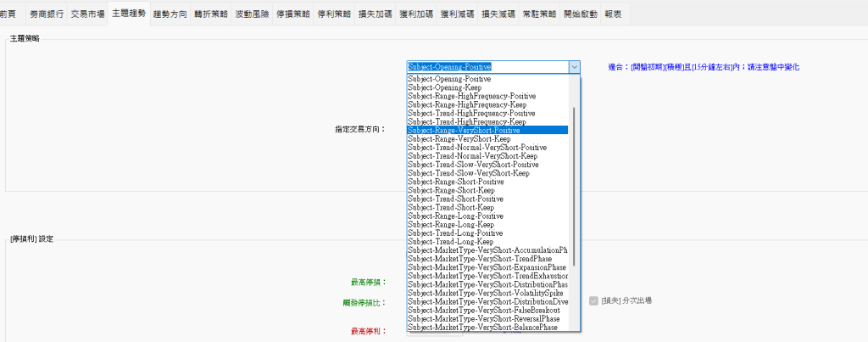Choose Subject-Opening-Keep from the list
The height and width of the screenshot is (342, 868).
point(445,87)
